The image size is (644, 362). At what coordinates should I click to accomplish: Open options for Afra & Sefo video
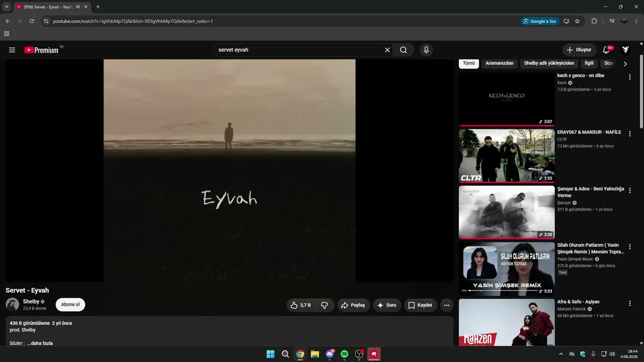click(629, 304)
